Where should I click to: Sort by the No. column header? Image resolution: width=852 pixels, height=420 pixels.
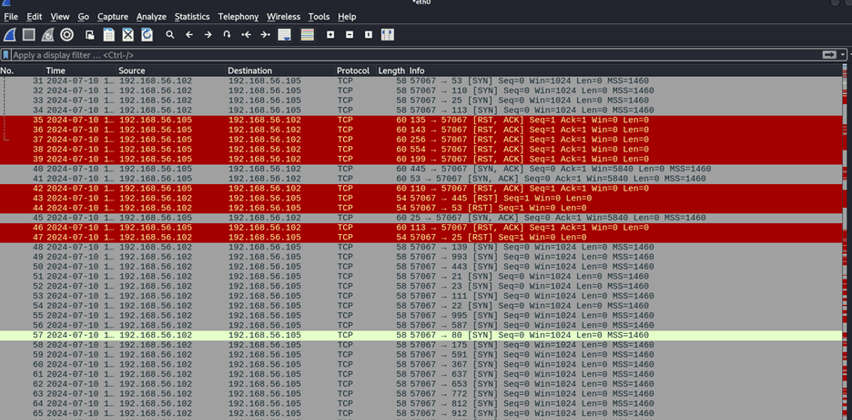click(x=22, y=71)
